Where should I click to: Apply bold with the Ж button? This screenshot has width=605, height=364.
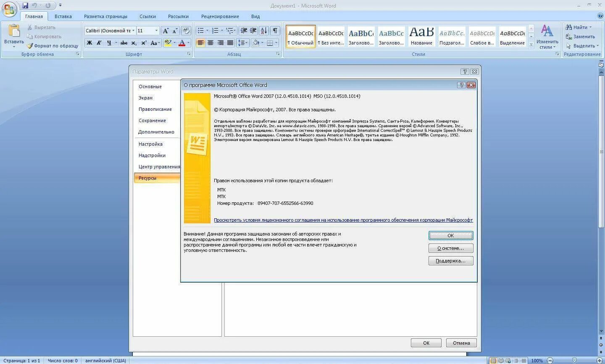89,43
